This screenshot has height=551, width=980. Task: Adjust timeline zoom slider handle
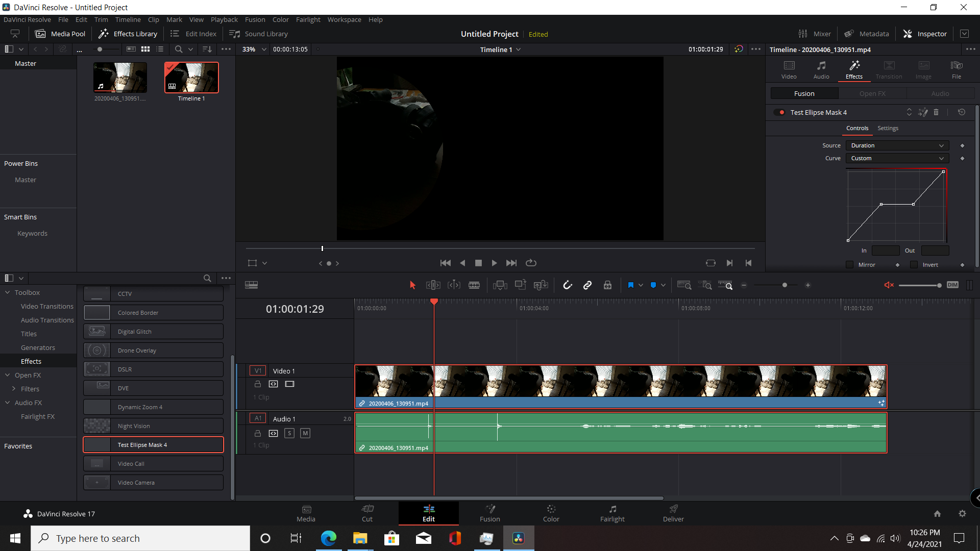(785, 285)
